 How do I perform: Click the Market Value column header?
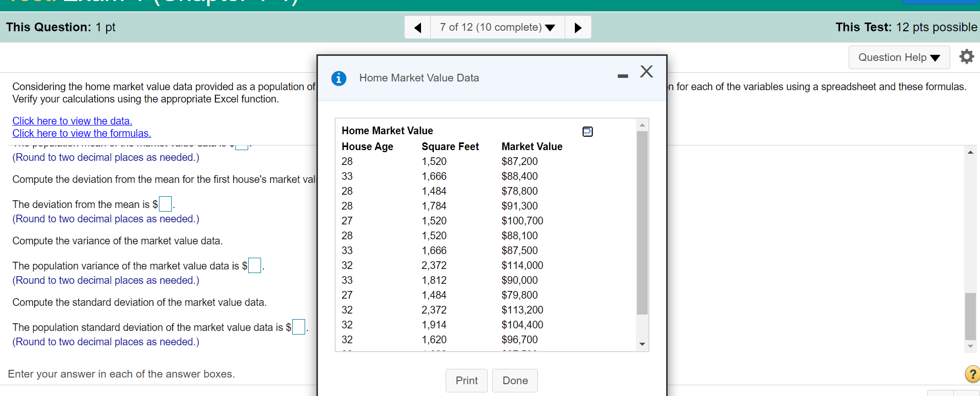pos(532,147)
